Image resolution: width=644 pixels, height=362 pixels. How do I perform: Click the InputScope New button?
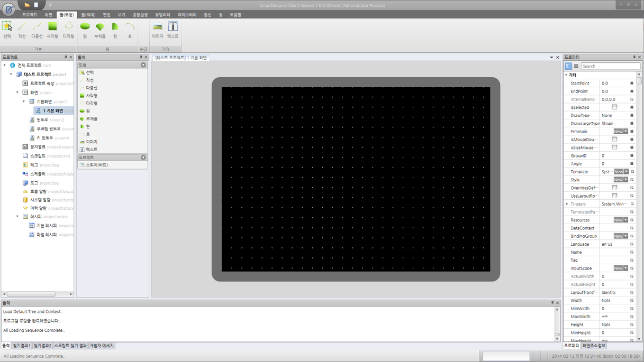coord(618,268)
